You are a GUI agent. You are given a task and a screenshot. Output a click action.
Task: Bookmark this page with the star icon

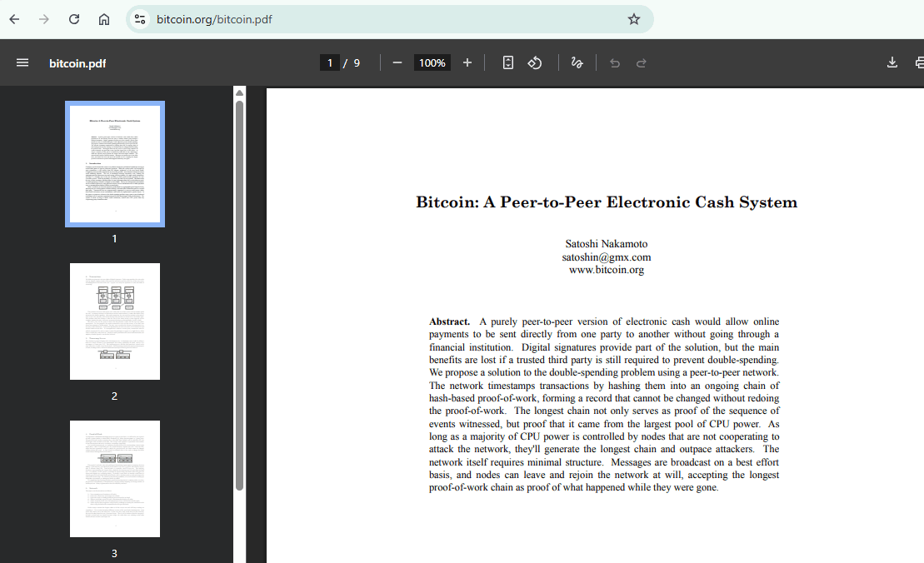pyautogui.click(x=633, y=19)
